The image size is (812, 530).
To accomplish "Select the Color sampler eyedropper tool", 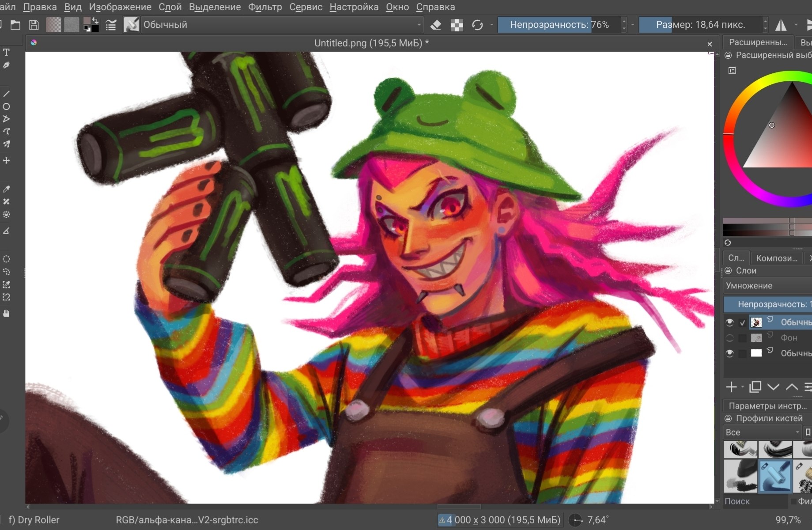I will (6, 189).
